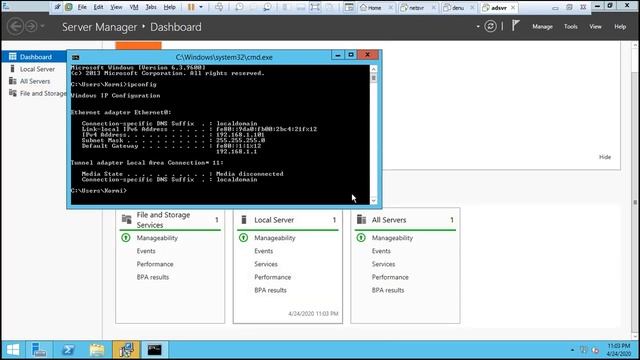The width and height of the screenshot is (640, 360).
Task: Open VMware VM menu
Action: 134,7
